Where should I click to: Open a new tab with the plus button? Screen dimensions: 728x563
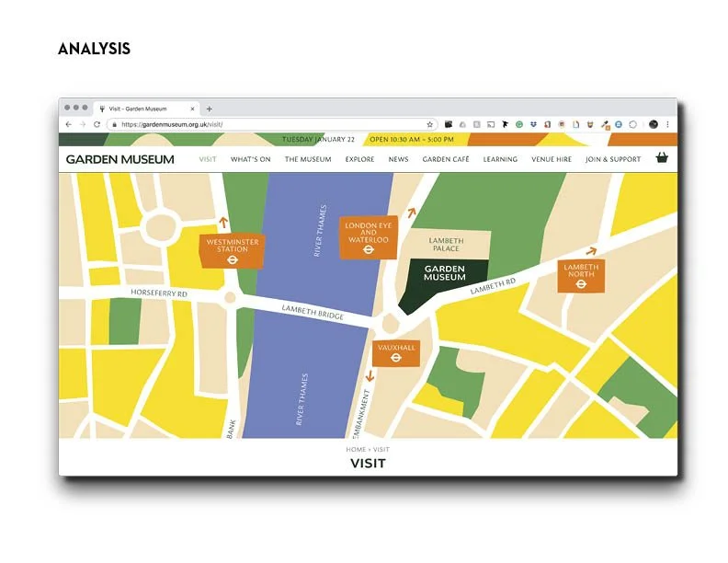coord(210,109)
